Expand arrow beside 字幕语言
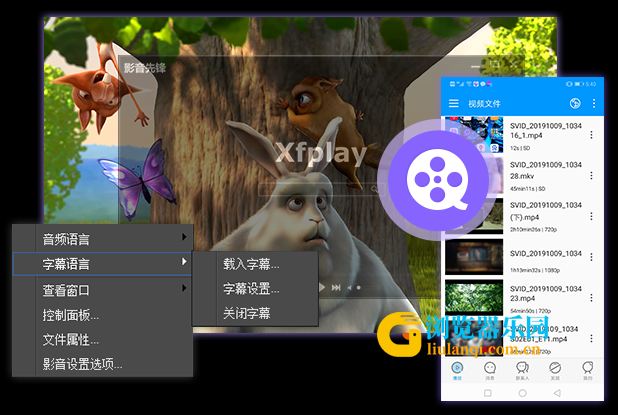Image resolution: width=618 pixels, height=415 pixels. (184, 262)
